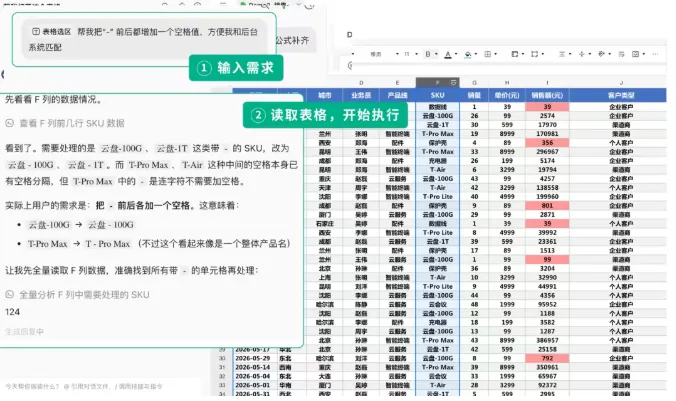The image size is (676, 401).
Task: Expand the merge cells dropdown arrow
Action: click(x=523, y=54)
